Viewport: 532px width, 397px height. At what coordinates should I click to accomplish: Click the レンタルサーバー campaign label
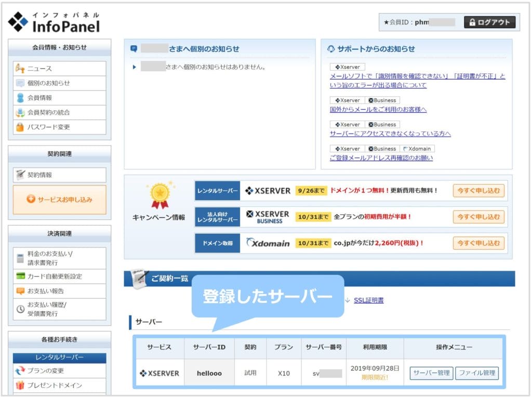click(x=218, y=191)
